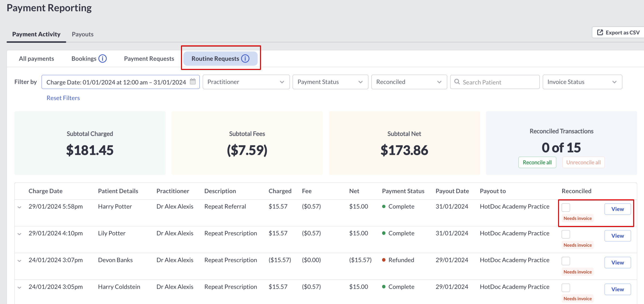View the Devon Banks refunded payment
Image resolution: width=644 pixels, height=304 pixels.
(x=617, y=262)
